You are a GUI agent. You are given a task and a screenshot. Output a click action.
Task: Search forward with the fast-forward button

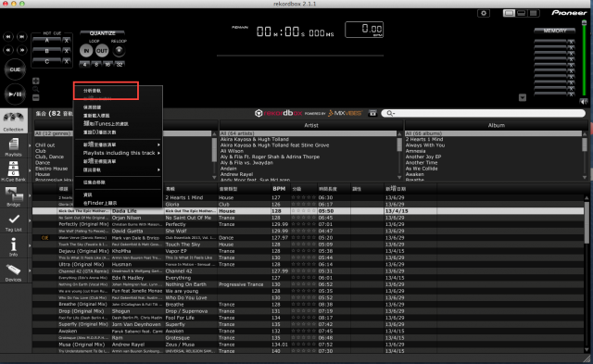(x=22, y=50)
